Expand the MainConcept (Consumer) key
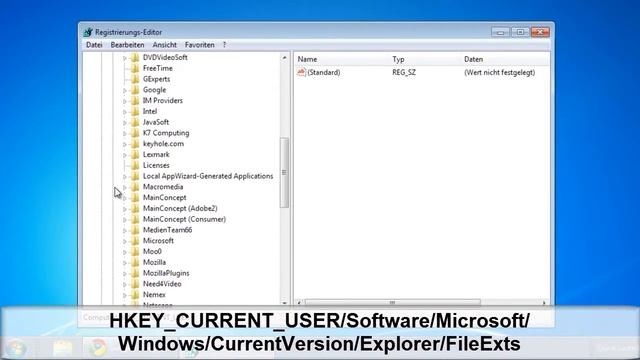This screenshot has width=640, height=360. 125,220
